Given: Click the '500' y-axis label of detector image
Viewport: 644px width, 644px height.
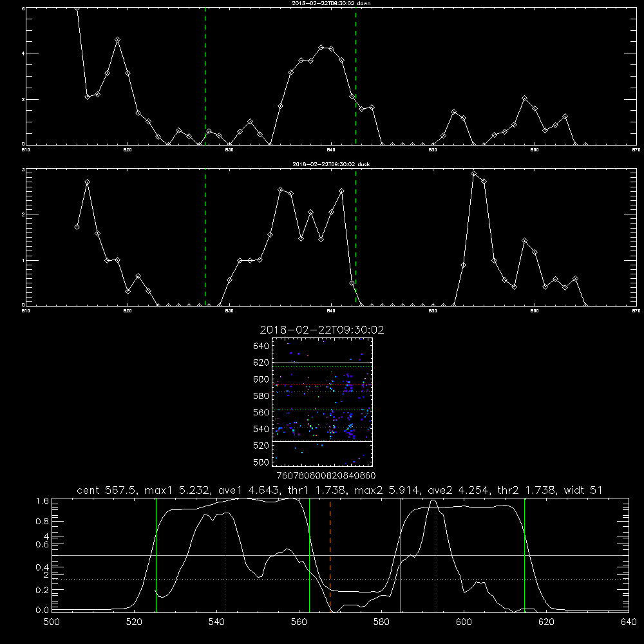Looking at the screenshot, I should (x=261, y=462).
